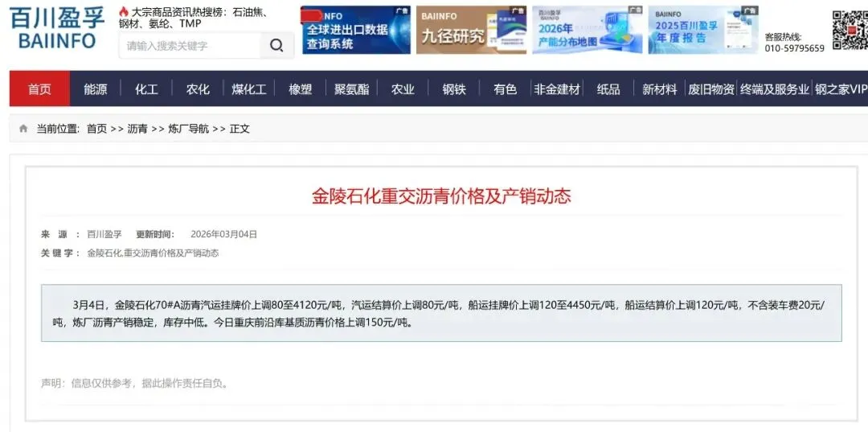Click the article body price paragraph
This screenshot has width=868, height=432.
(441, 313)
